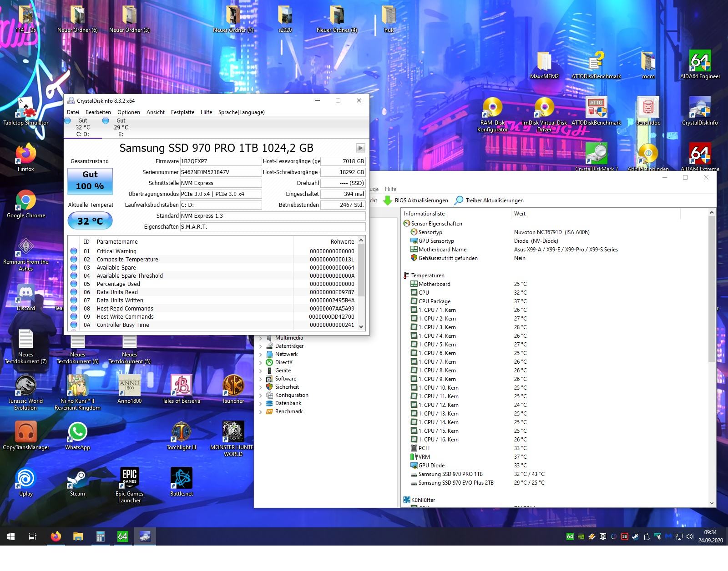Click the Steam system tray icon
The width and height of the screenshot is (728, 571).
point(635,536)
